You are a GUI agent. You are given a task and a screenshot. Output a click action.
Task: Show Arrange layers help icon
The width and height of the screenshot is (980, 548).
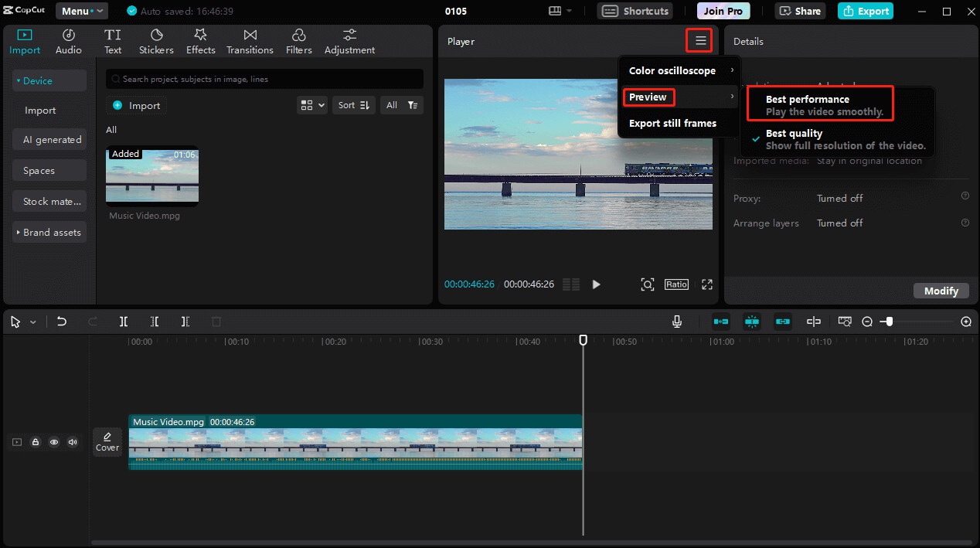click(x=965, y=223)
